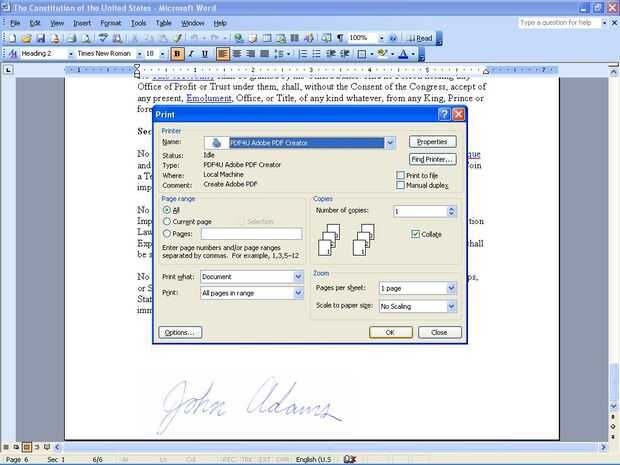Viewport: 620px width, 465px height.
Task: Toggle Show/Hide paragraph marks icon
Action: tap(340, 38)
